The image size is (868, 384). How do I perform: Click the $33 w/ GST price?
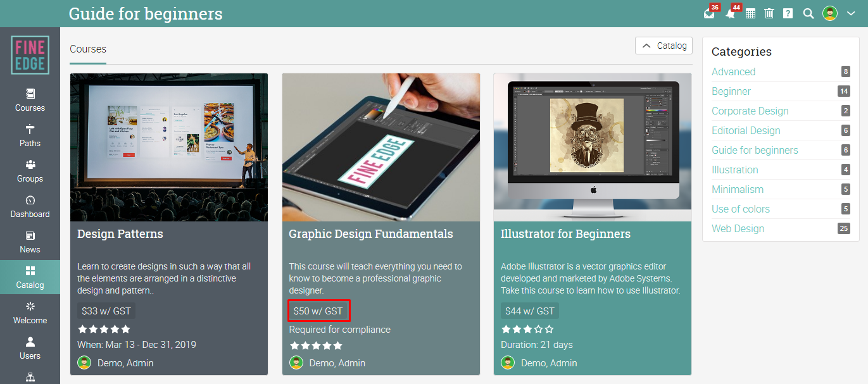106,311
